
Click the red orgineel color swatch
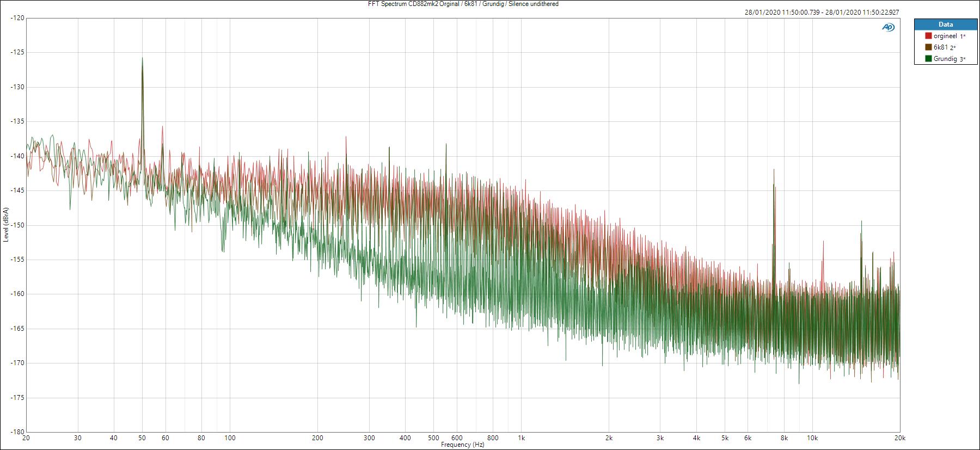point(928,36)
